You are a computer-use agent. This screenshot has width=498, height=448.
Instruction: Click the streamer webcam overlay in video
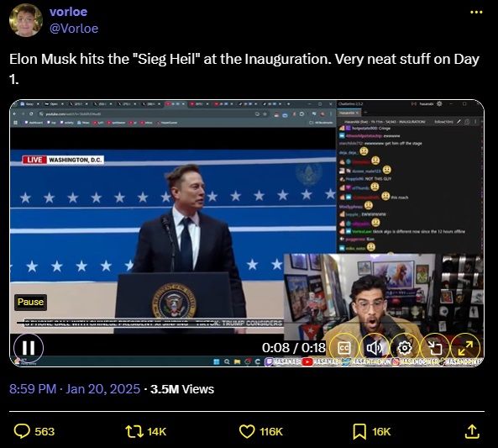(384, 299)
